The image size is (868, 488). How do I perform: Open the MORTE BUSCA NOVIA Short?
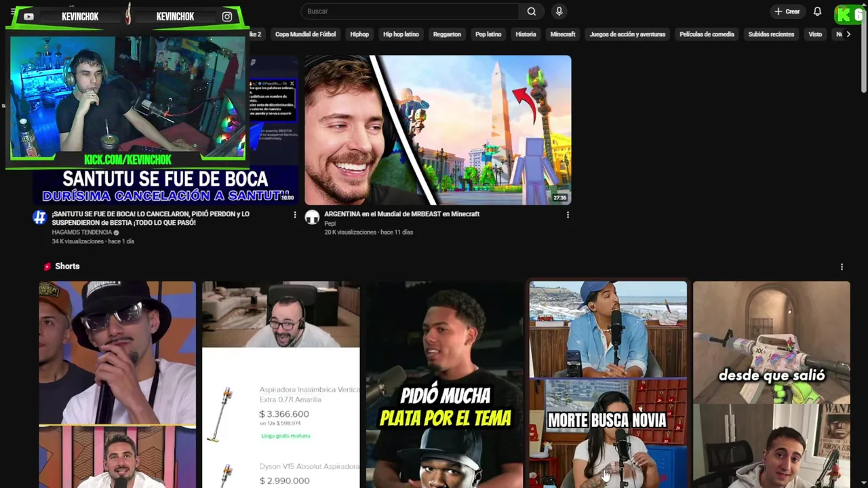tap(608, 384)
